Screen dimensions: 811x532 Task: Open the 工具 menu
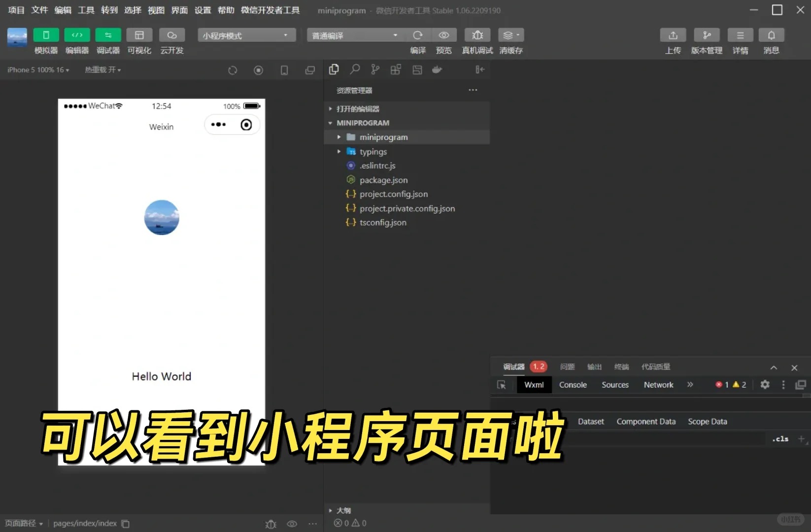(86, 10)
